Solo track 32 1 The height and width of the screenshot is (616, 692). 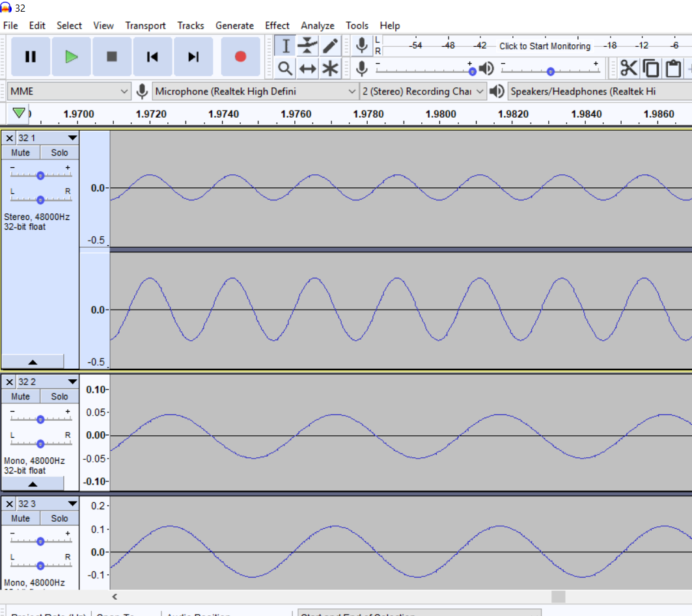coord(59,153)
